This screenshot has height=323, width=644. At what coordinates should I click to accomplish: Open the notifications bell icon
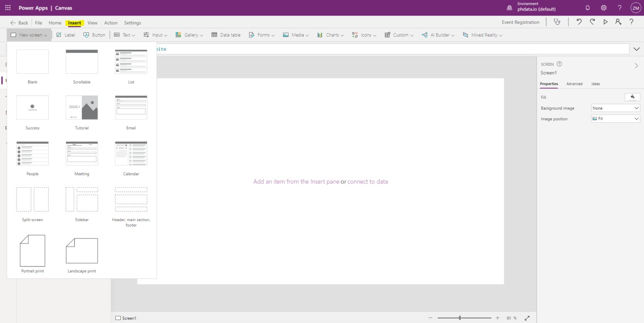(x=587, y=7)
